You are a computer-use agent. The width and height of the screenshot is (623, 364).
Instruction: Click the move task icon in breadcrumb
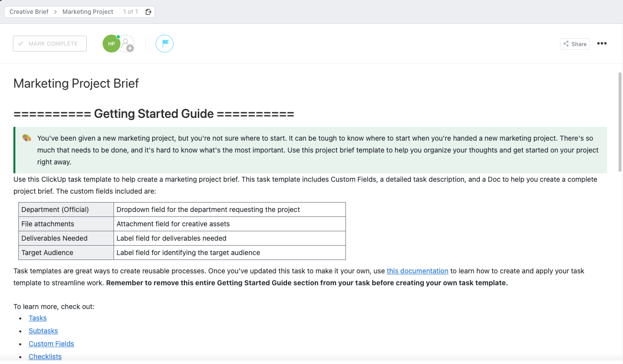(x=148, y=12)
